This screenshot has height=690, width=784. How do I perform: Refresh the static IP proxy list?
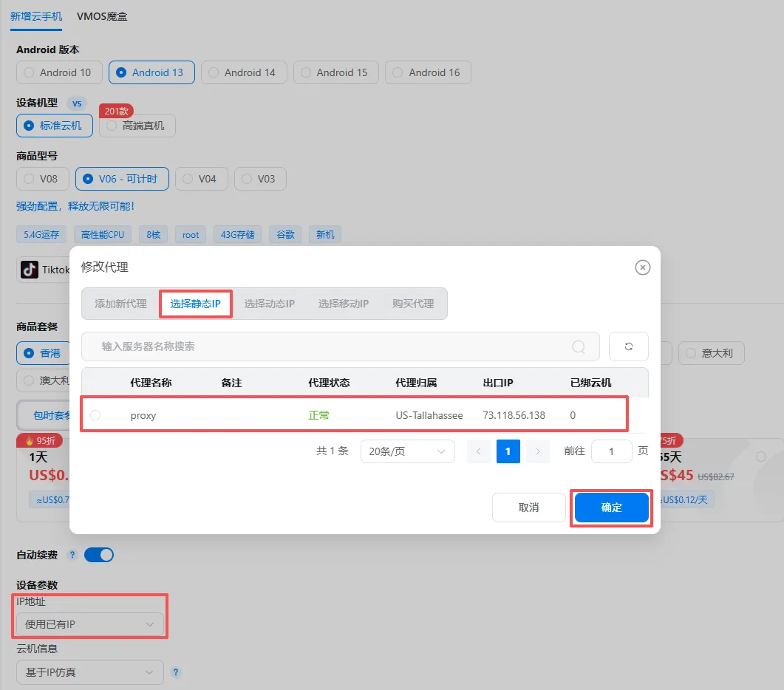(628, 346)
